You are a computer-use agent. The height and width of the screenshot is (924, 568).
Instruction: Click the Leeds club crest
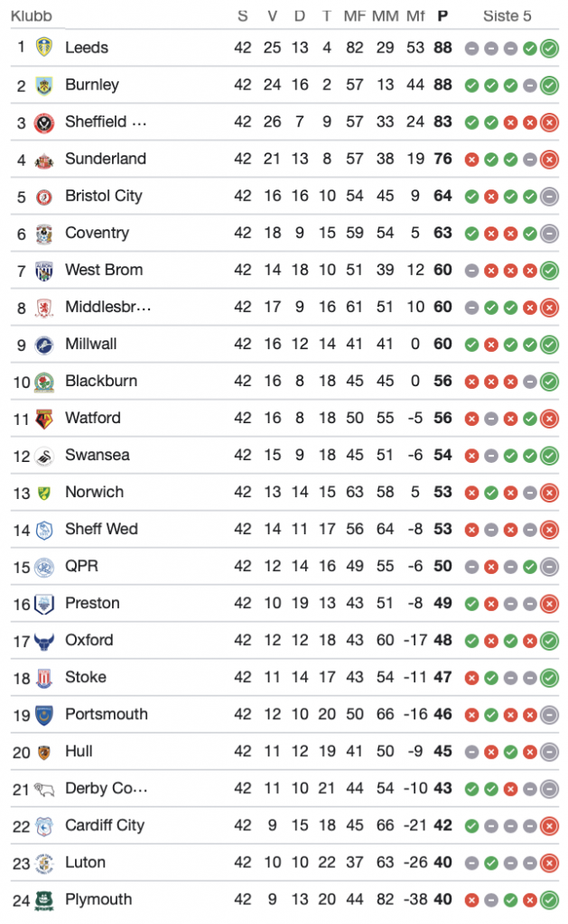click(44, 47)
